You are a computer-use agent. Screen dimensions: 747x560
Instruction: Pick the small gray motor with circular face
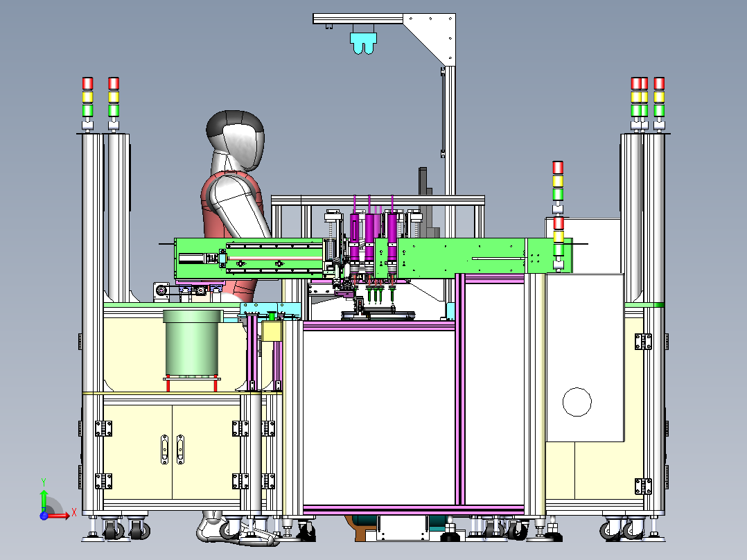[161, 292]
